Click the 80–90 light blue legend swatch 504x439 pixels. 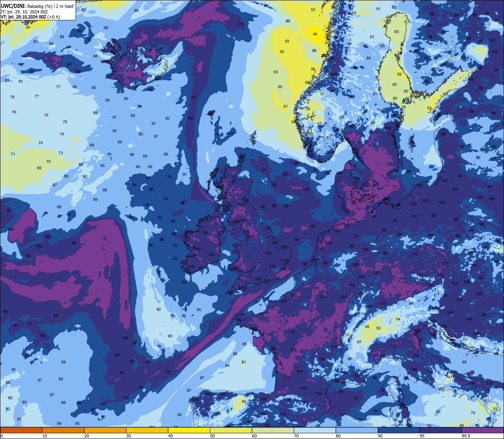coord(357,430)
